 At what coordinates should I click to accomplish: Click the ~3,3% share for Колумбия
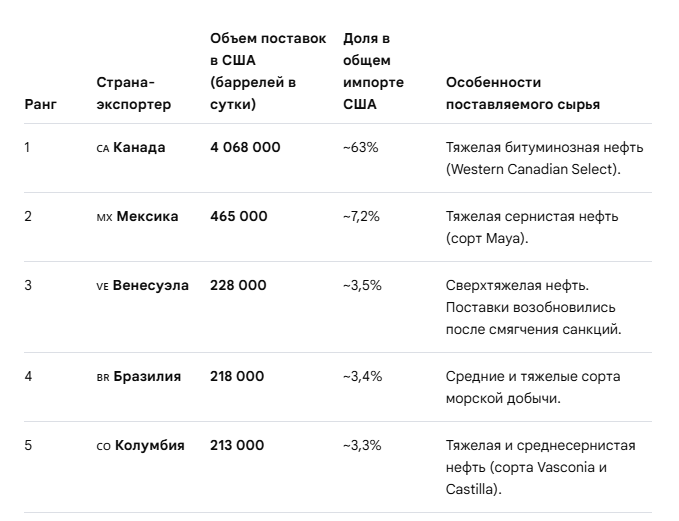tap(362, 446)
